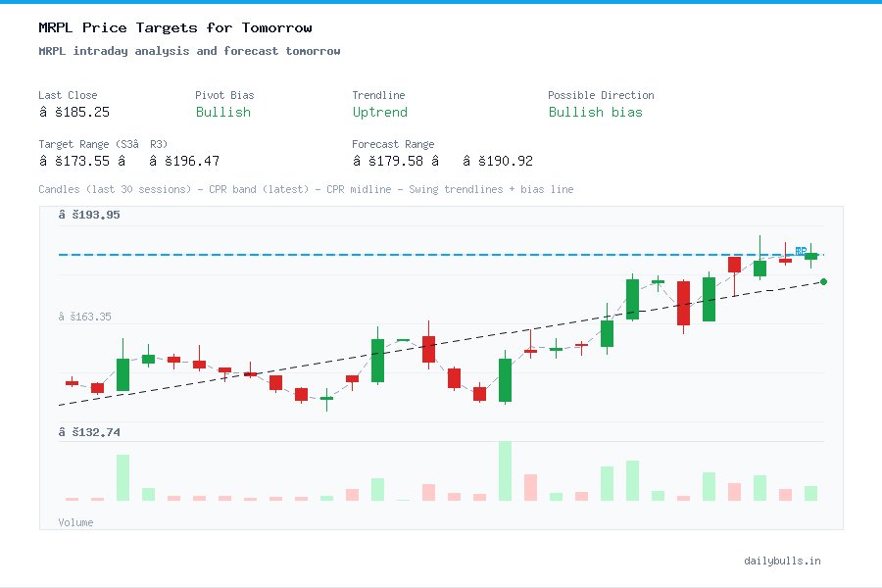Select the first candle on the chart

pos(72,382)
